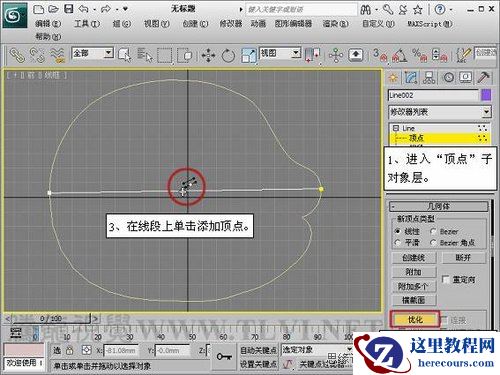
Task: Toggle 3D Snaps icon
Action: 380,55
